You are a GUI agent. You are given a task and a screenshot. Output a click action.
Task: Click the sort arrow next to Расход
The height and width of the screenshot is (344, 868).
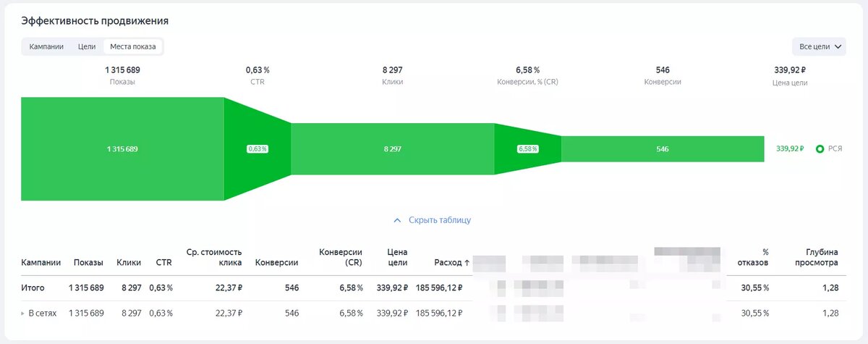467,263
